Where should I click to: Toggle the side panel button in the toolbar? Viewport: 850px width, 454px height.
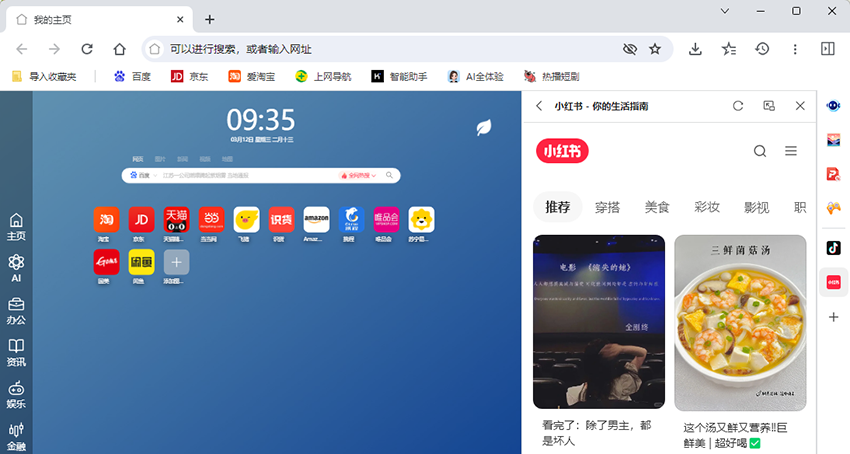828,49
